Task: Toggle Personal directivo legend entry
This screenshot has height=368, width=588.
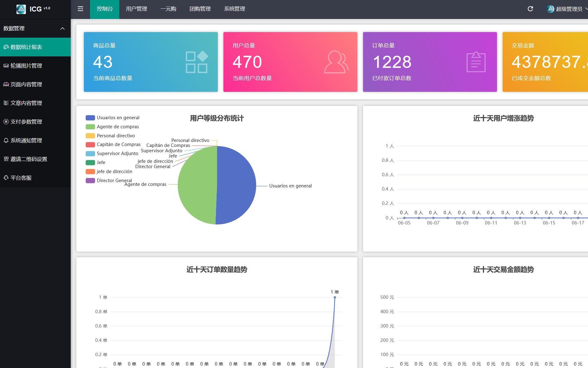Action: pyautogui.click(x=110, y=136)
